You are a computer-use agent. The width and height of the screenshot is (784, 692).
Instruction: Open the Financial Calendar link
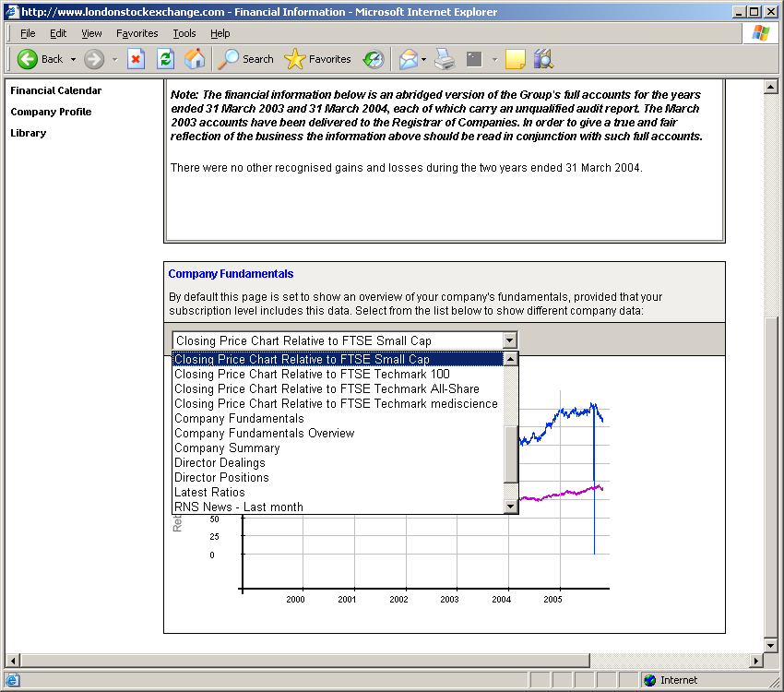[x=56, y=90]
